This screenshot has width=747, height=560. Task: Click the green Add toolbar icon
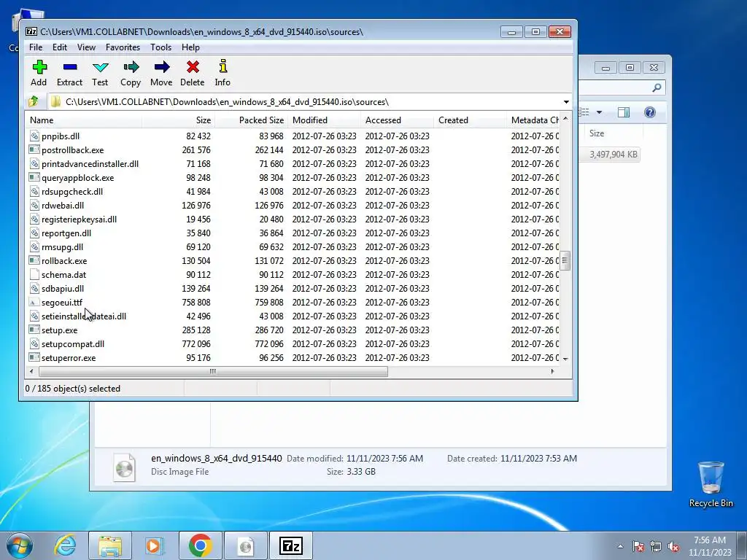click(39, 67)
